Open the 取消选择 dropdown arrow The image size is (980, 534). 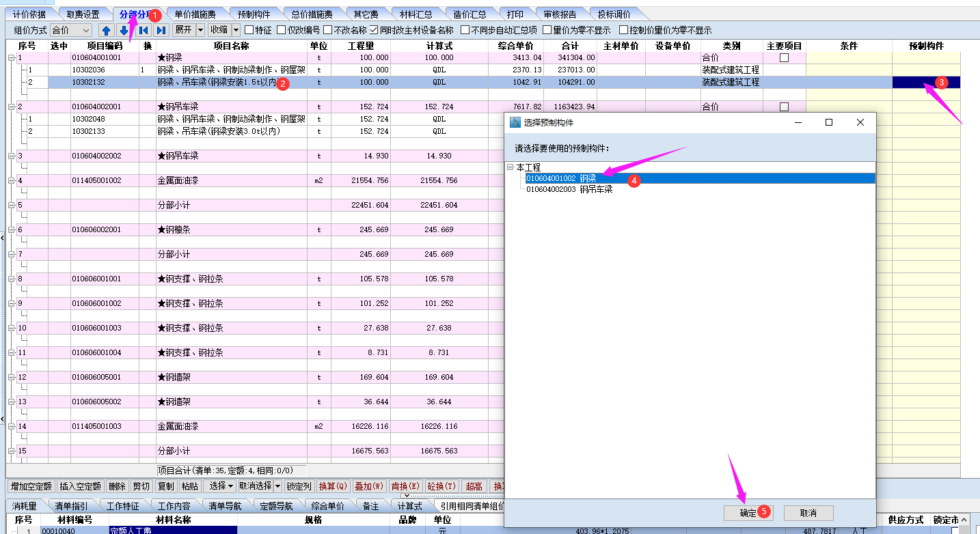tap(278, 486)
